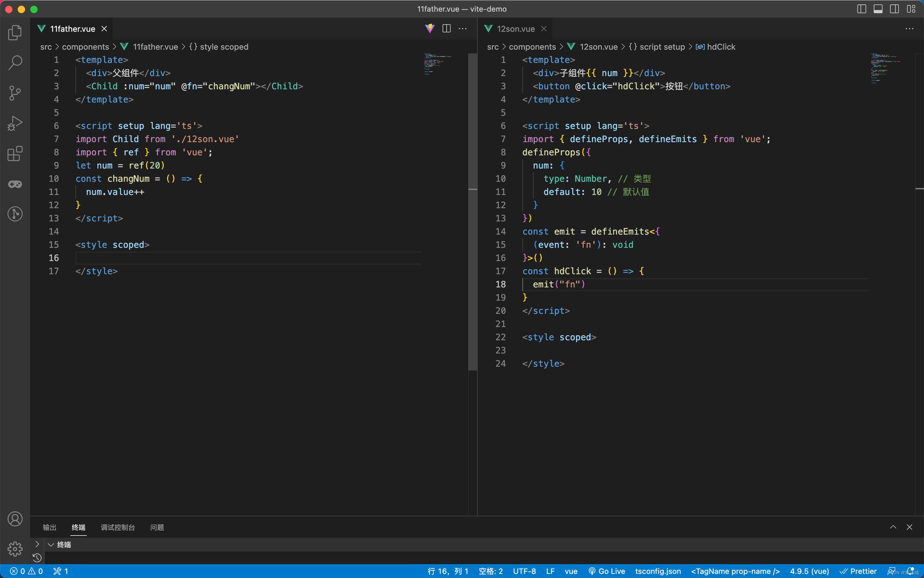924x578 pixels.
Task: Go to line via 行 16, 列 1
Action: click(x=448, y=571)
